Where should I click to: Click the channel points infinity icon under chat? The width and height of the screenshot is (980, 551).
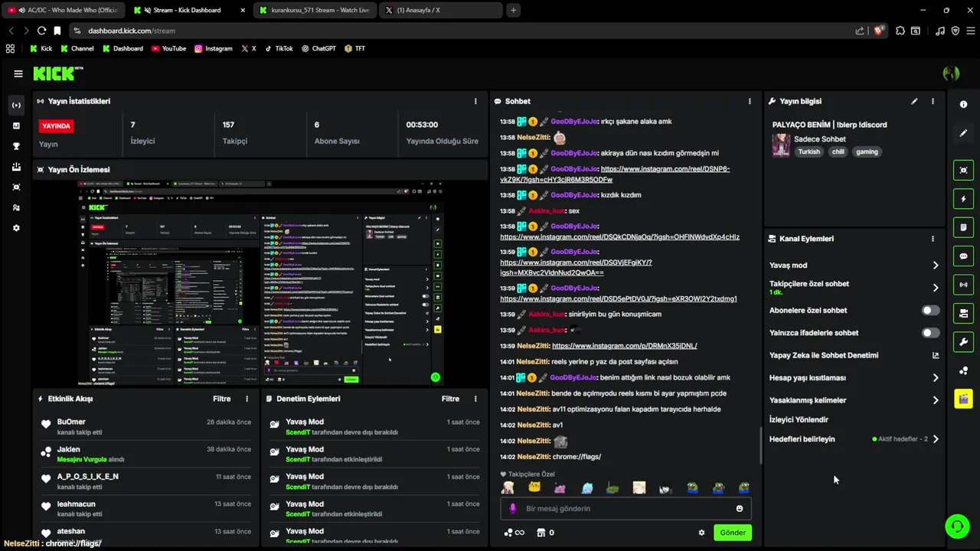click(514, 533)
